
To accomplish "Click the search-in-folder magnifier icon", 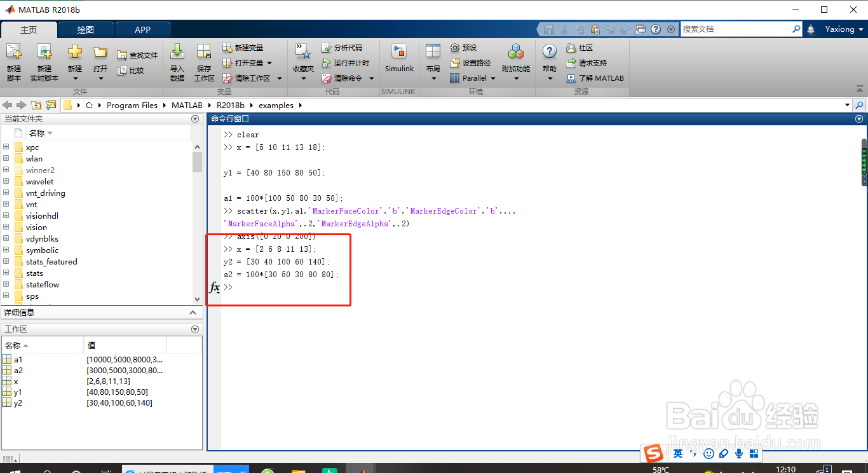I will click(x=859, y=105).
